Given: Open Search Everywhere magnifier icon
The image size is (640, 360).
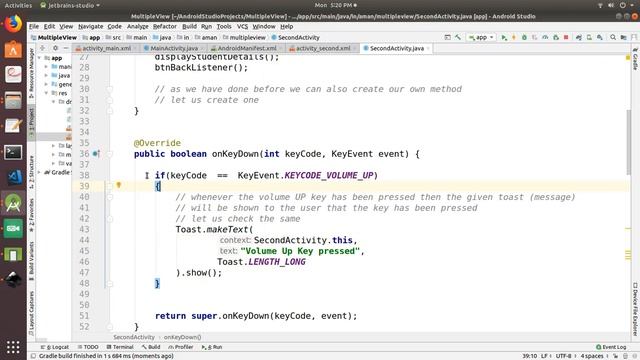Looking at the screenshot, I should [613, 38].
